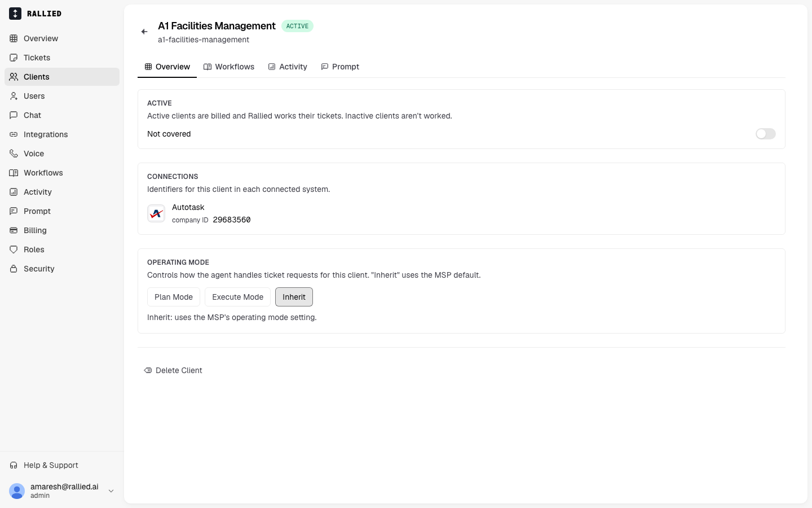The image size is (812, 508).
Task: Click the book icon on Workflows tab
Action: pos(208,67)
